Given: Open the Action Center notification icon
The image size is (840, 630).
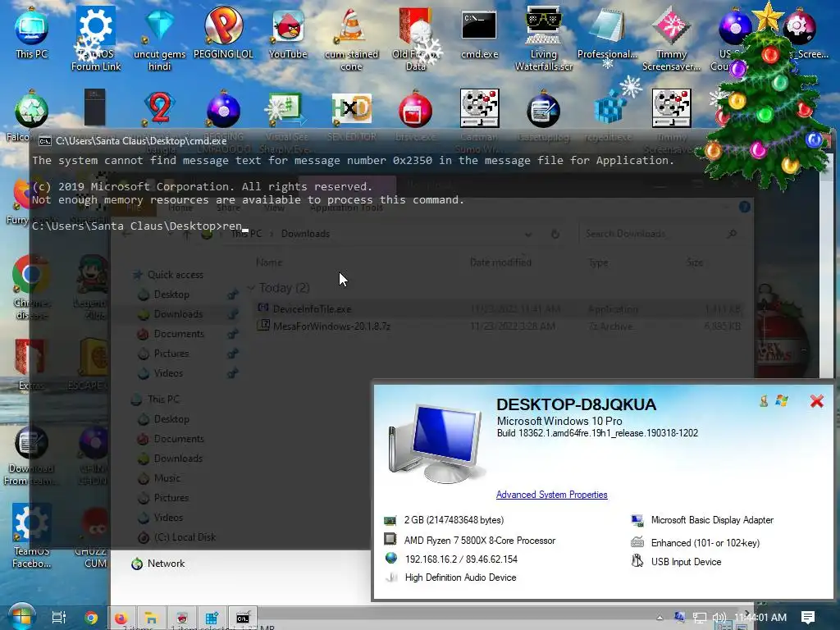Looking at the screenshot, I should (808, 618).
